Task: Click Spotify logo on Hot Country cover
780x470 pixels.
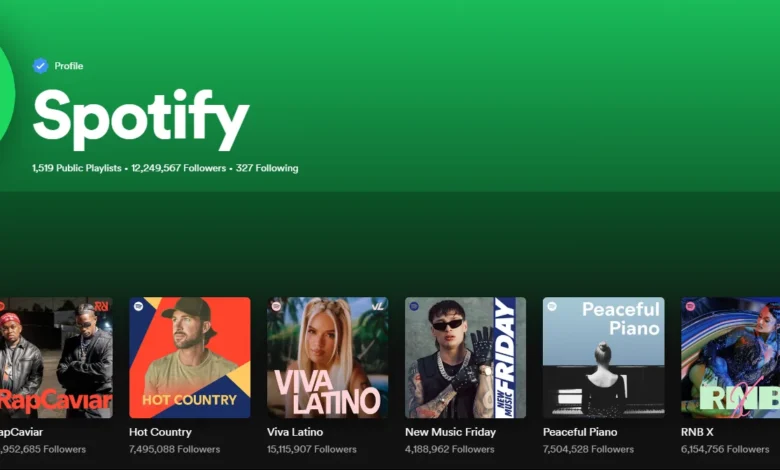Action: click(138, 306)
